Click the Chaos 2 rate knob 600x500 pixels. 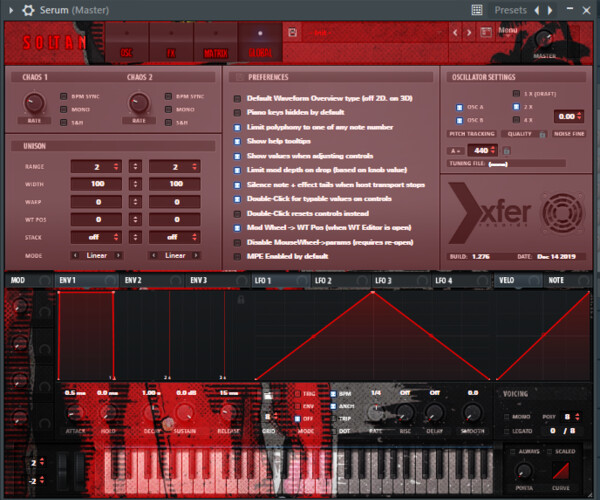click(x=139, y=103)
